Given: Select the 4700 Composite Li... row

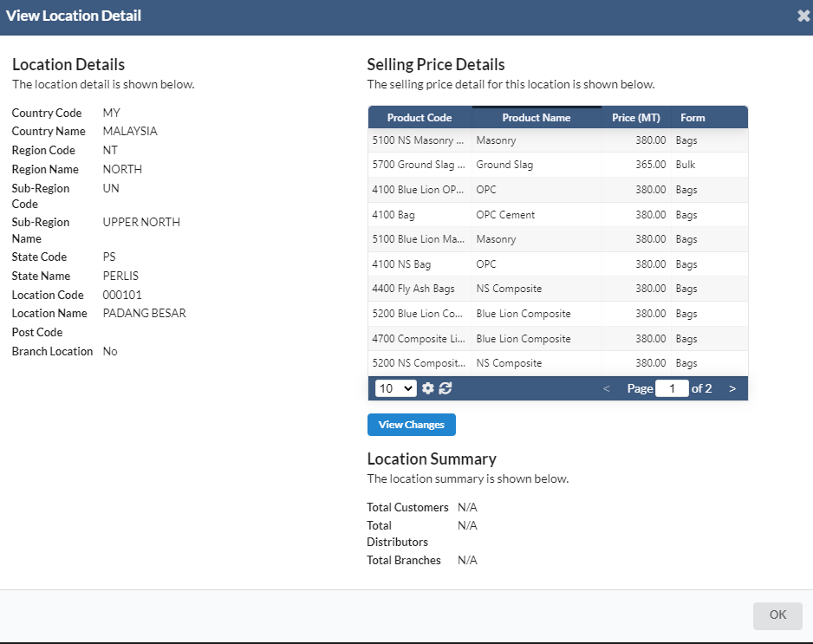Looking at the screenshot, I should tap(558, 339).
